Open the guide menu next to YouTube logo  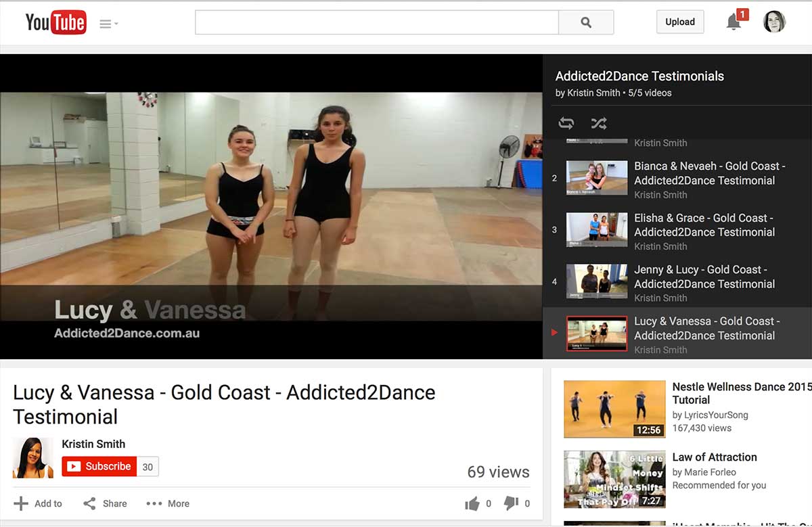click(x=108, y=24)
